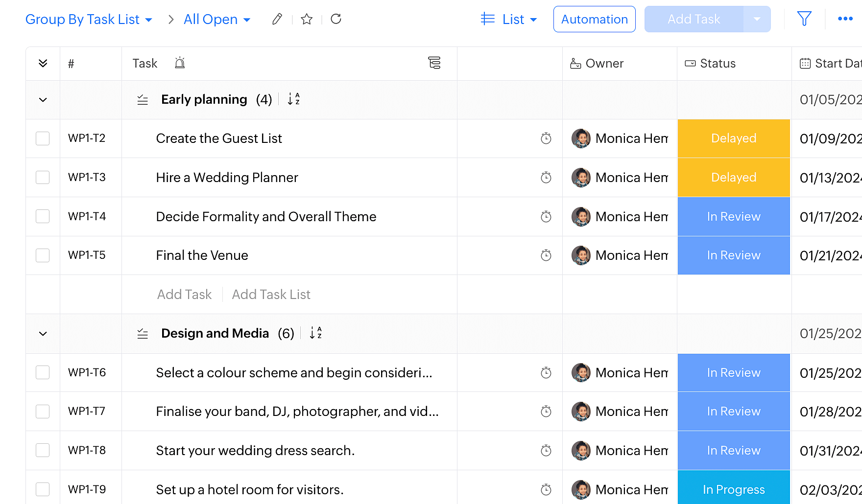Image resolution: width=862 pixels, height=504 pixels.
Task: Open the filter funnel icon
Action: 804,19
